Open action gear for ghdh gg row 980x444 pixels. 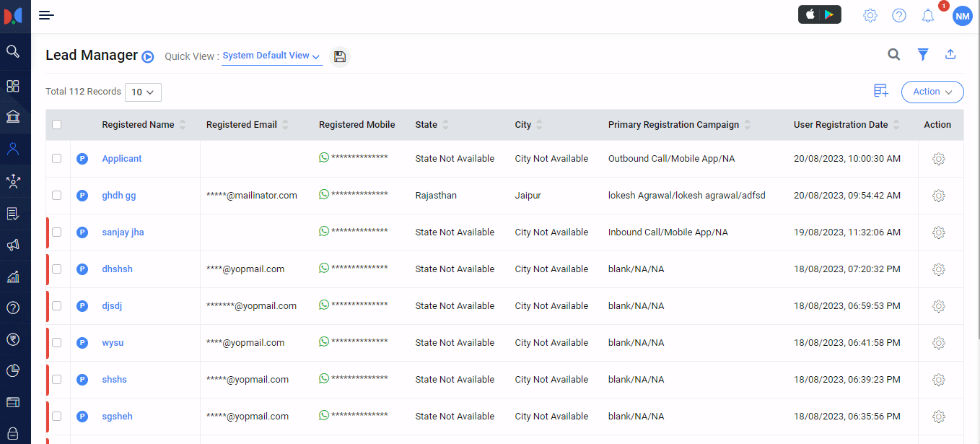tap(939, 196)
